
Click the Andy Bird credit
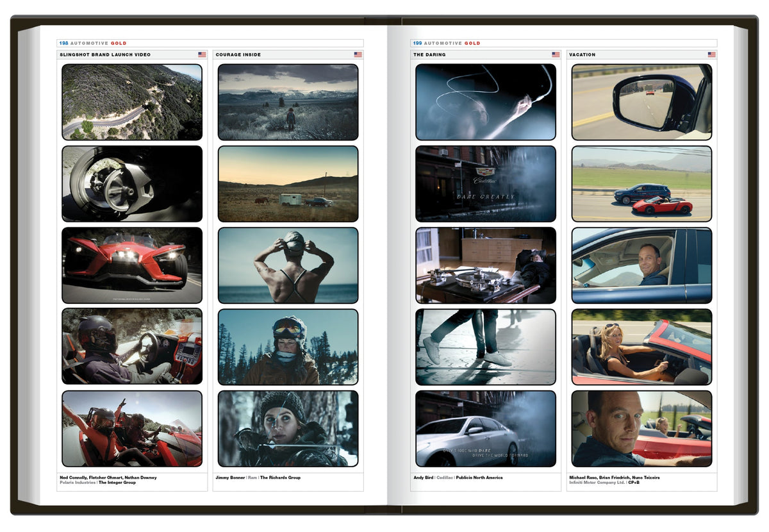[423, 478]
